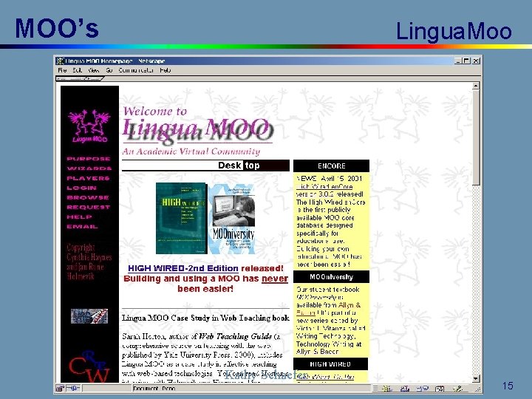The height and width of the screenshot is (399, 532).
Task: Click the underlined 'never' link
Action: 275,279
